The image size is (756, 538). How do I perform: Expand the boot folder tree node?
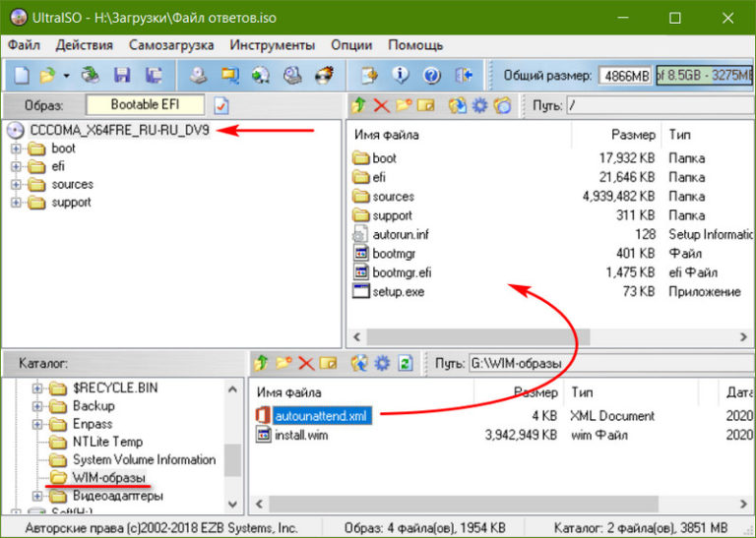coord(16,149)
